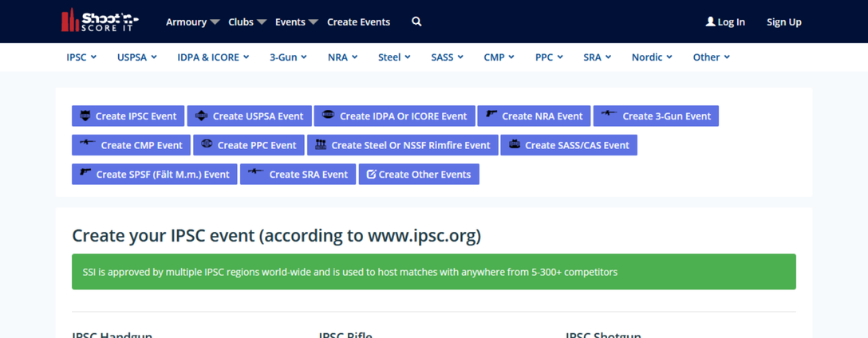This screenshot has height=338, width=868.
Task: Open the SRA submenu
Action: coord(598,57)
